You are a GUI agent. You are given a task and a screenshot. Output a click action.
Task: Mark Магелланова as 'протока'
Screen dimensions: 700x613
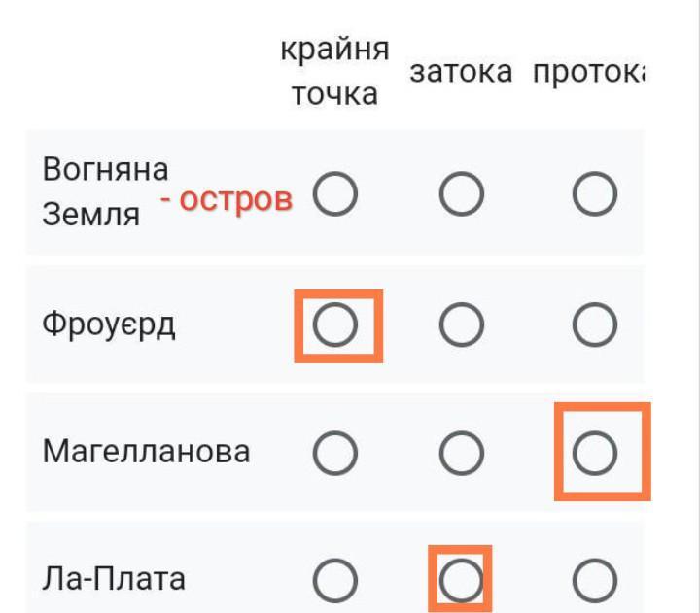click(x=595, y=453)
